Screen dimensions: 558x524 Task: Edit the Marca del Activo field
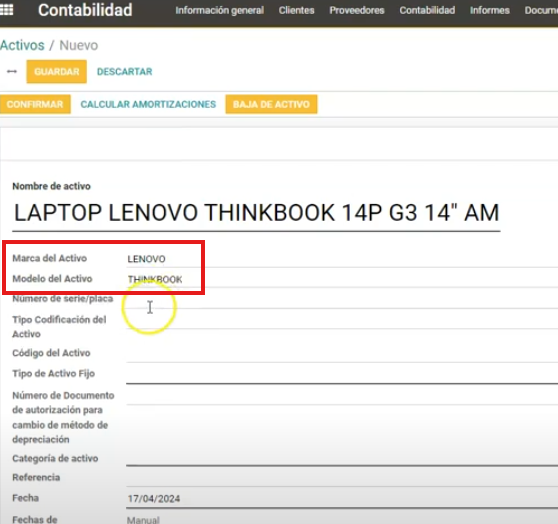342,259
